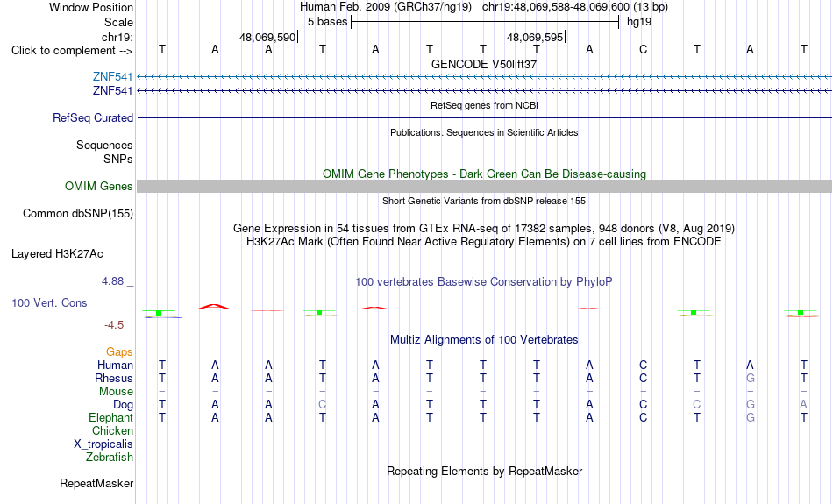Click the -4.5 PhyloP scale value
The image size is (833, 504).
114,325
